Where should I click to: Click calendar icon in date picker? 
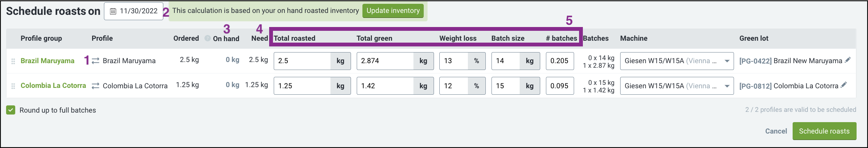[113, 11]
